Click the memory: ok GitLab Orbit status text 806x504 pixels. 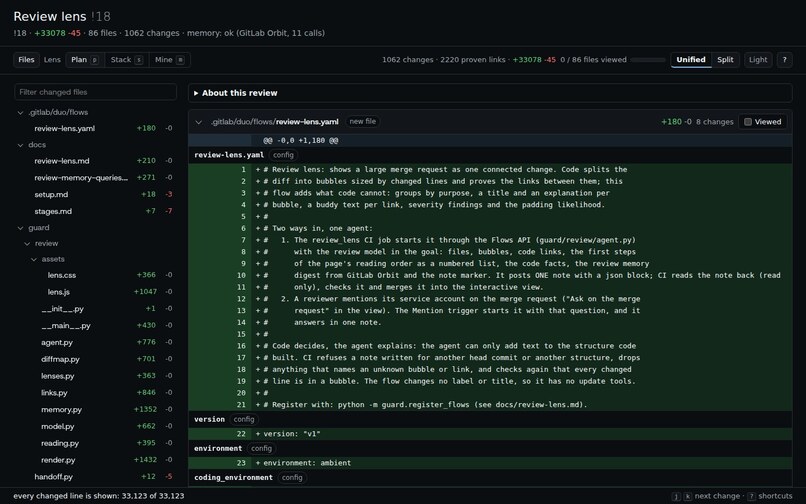(256, 33)
